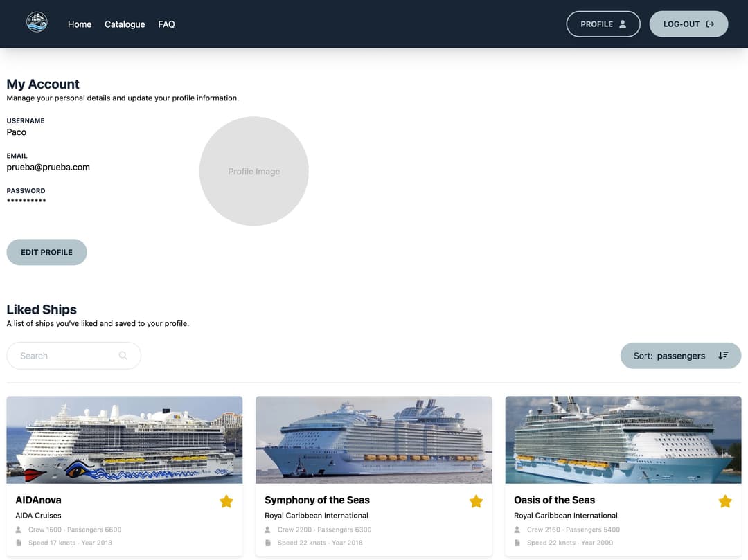Viewport: 748px width, 560px height.
Task: Click the AIDA Cruises company text
Action: [38, 515]
